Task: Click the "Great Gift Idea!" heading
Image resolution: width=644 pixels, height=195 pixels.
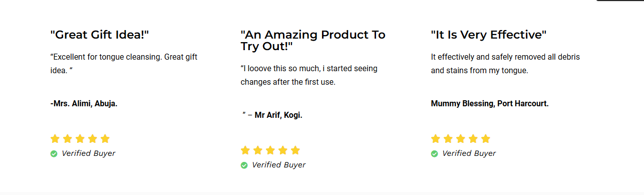Action: tap(100, 35)
